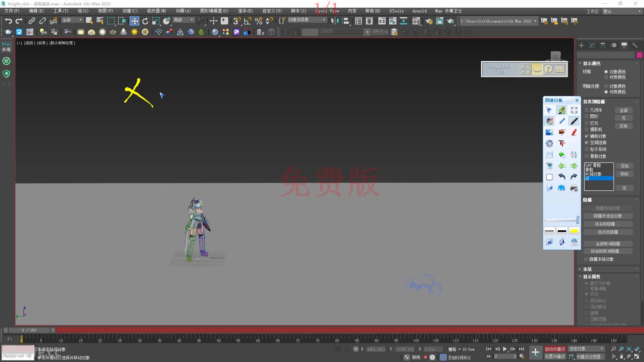Check the 灯光 hide category checkbox

coord(586,123)
